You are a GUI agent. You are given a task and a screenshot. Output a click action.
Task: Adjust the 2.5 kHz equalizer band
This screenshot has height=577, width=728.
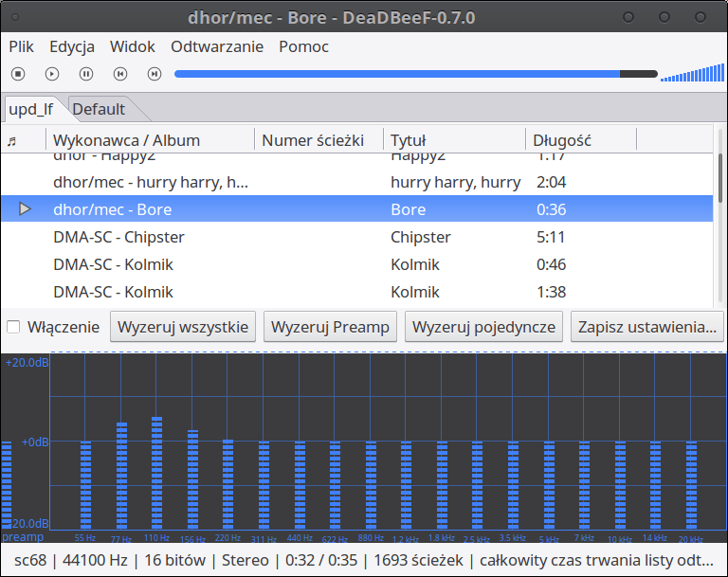477,485
